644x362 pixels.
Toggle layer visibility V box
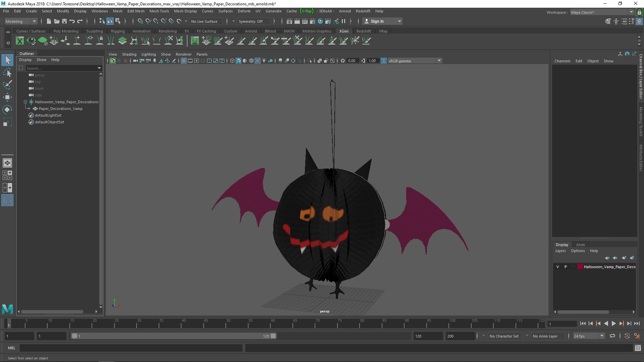558,267
